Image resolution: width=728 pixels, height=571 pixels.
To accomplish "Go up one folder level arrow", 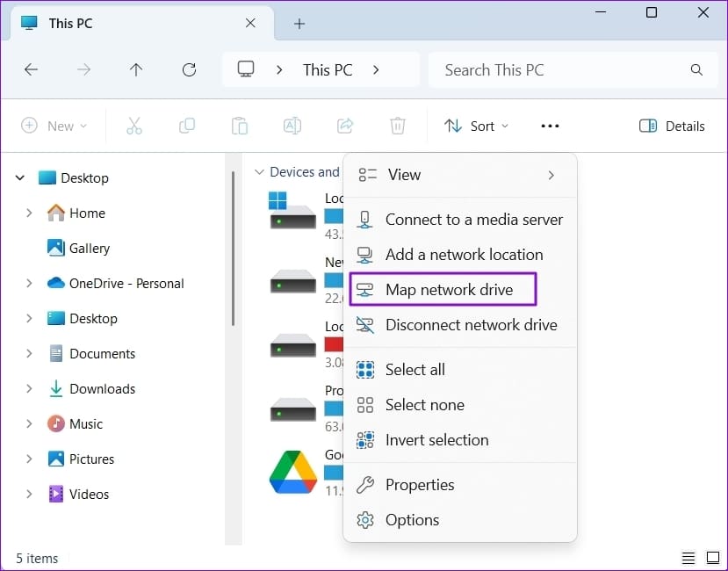I will (x=136, y=69).
